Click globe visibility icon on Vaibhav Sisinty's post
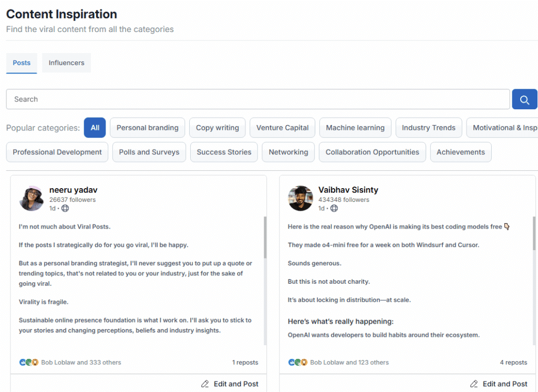Screen dimensions: 538x392 334,209
